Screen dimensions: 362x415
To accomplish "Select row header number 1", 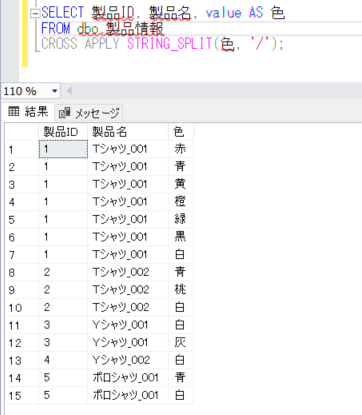I will pyautogui.click(x=22, y=149).
